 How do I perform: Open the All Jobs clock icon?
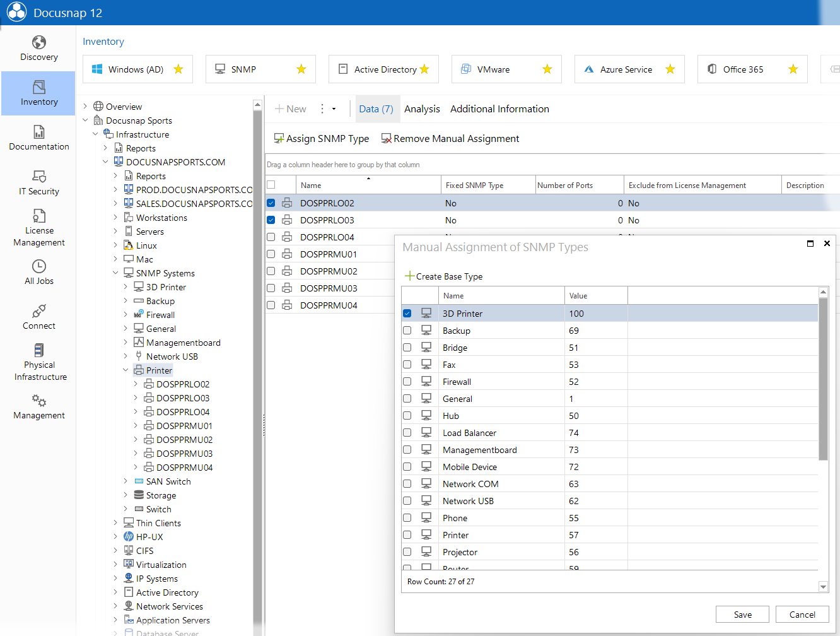click(39, 266)
